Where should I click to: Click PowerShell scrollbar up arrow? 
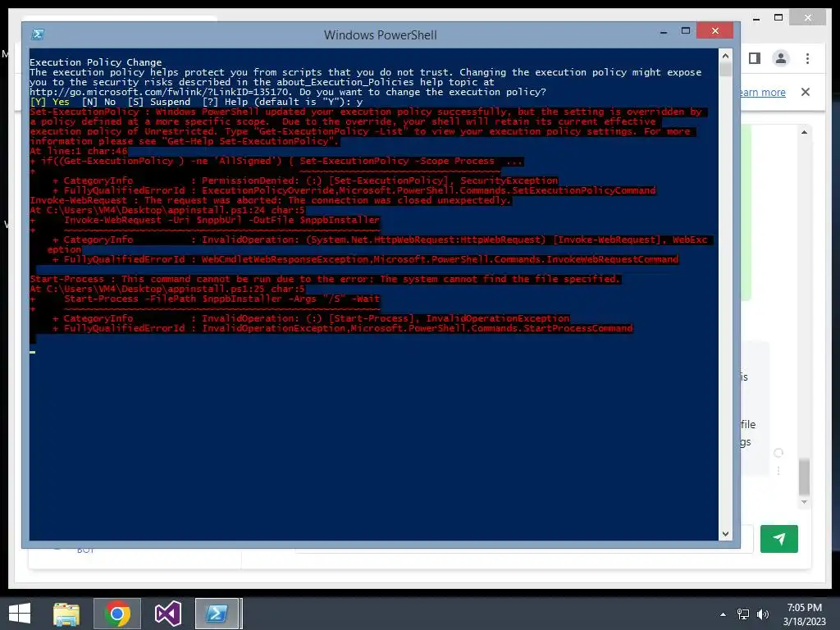(725, 56)
